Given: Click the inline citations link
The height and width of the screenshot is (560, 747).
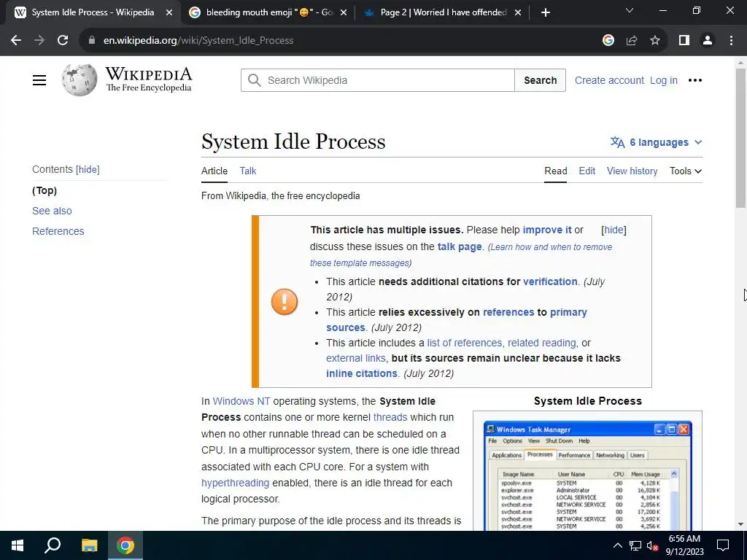Looking at the screenshot, I should point(362,373).
